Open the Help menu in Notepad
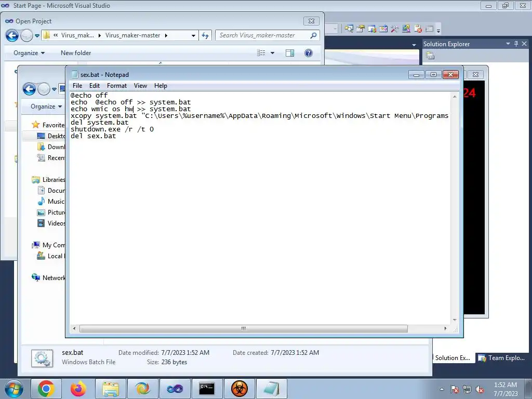 tap(161, 86)
